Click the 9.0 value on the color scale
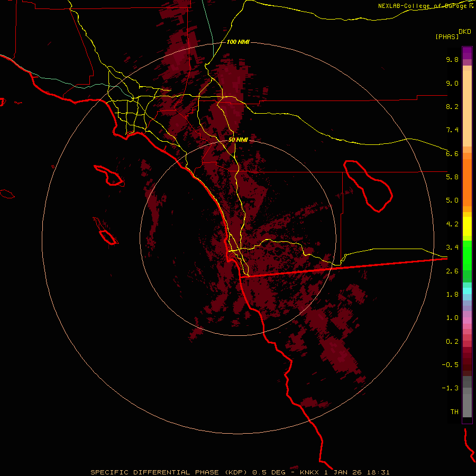476x476 pixels. point(452,83)
